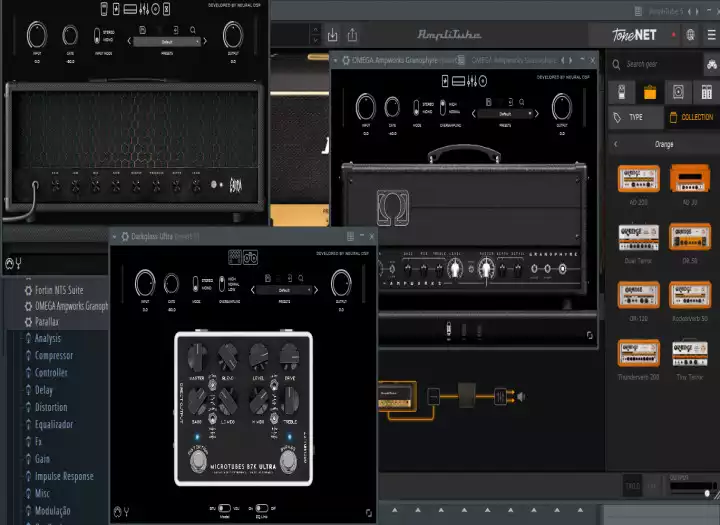
Task: Go to next preset in Granophyre
Action: [x=537, y=114]
